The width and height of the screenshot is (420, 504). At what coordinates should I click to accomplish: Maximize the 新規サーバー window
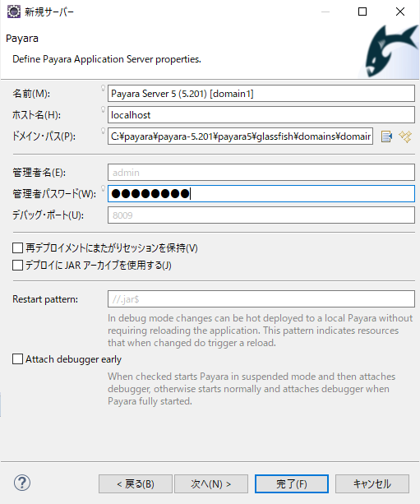click(x=362, y=12)
